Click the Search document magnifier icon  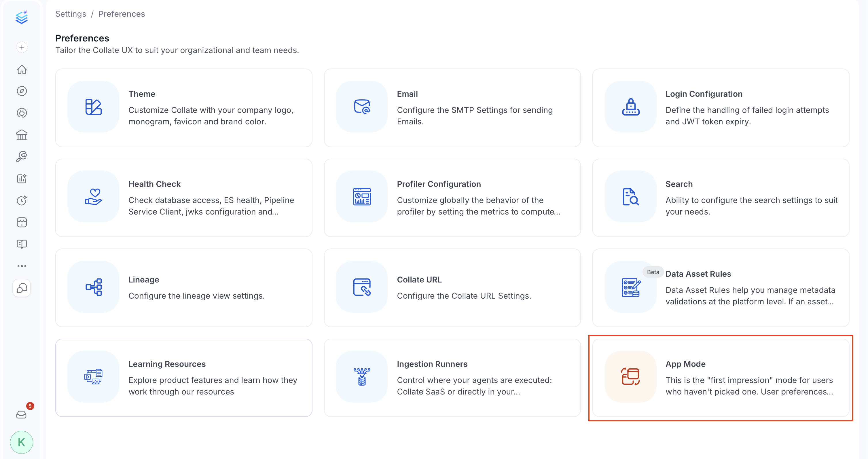(x=630, y=196)
